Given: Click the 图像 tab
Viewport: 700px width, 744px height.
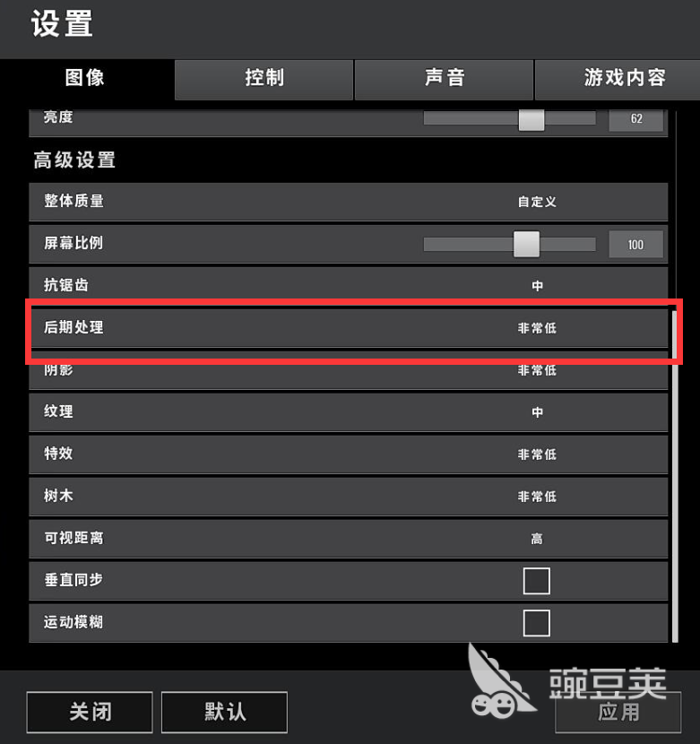Looking at the screenshot, I should click(84, 78).
